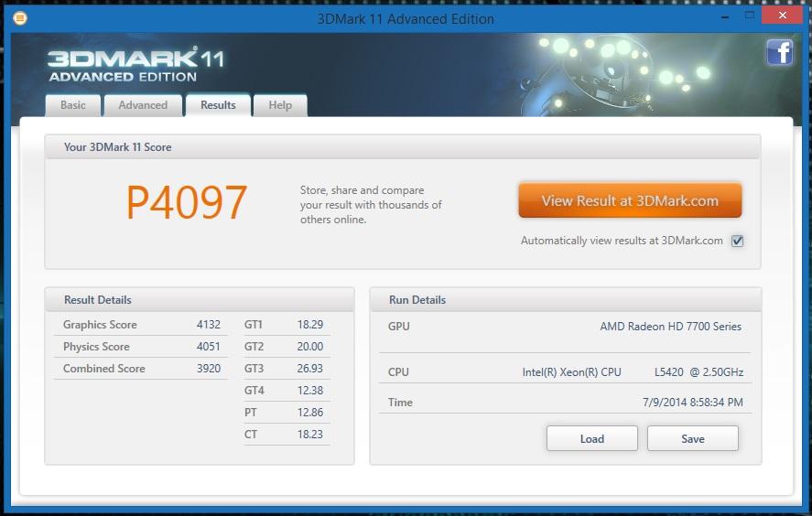Select the Results tab
The image size is (812, 516).
[x=218, y=105]
